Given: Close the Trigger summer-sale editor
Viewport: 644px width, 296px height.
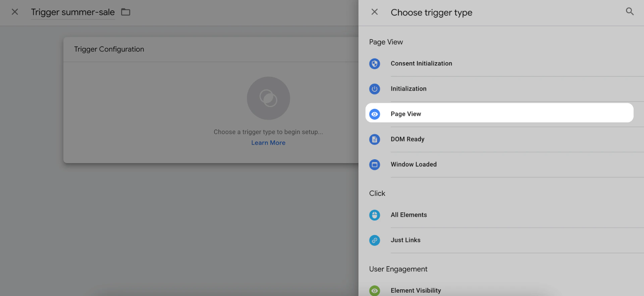Looking at the screenshot, I should pyautogui.click(x=15, y=12).
